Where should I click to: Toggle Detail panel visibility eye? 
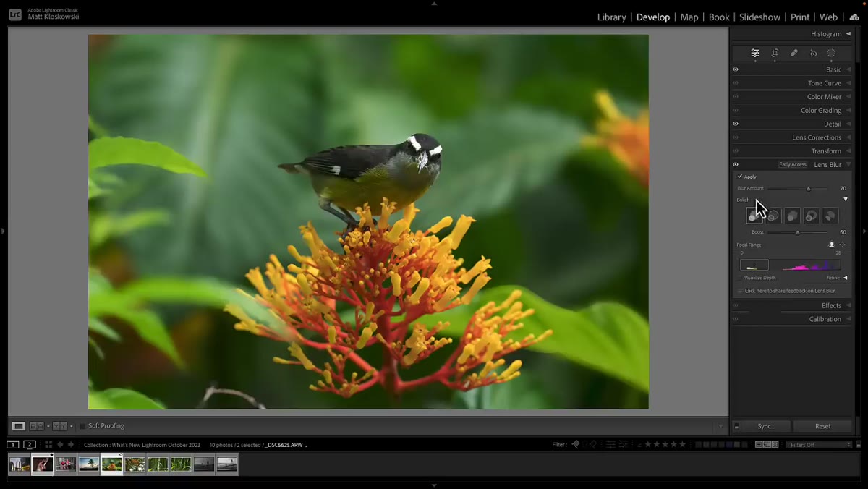736,124
